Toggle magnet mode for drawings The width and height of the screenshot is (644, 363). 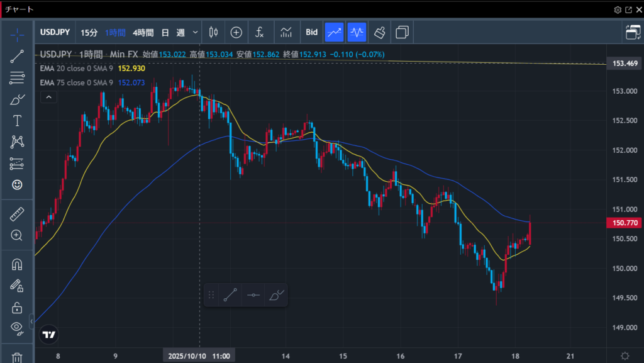pos(17,264)
